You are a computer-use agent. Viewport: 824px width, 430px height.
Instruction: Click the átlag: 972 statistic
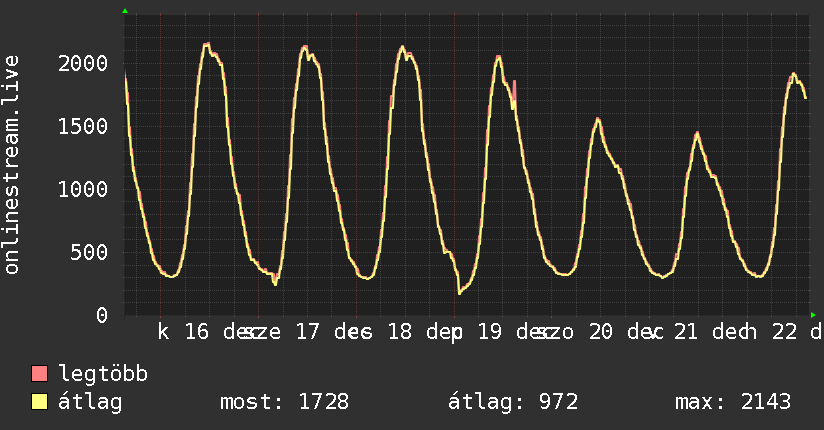(x=513, y=402)
